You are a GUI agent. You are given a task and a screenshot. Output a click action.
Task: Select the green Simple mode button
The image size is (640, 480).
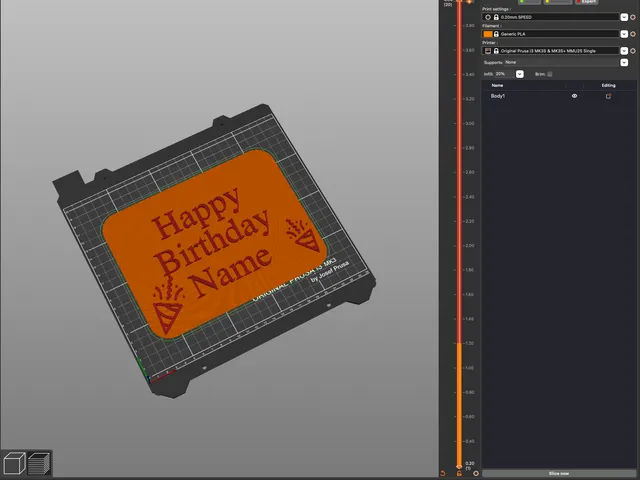[x=529, y=2]
